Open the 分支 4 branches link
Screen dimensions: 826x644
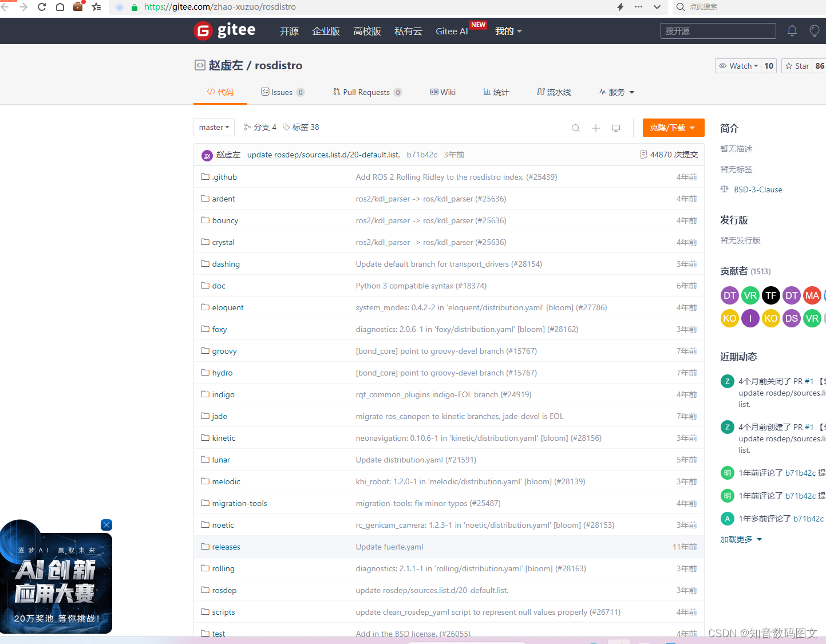pyautogui.click(x=260, y=127)
